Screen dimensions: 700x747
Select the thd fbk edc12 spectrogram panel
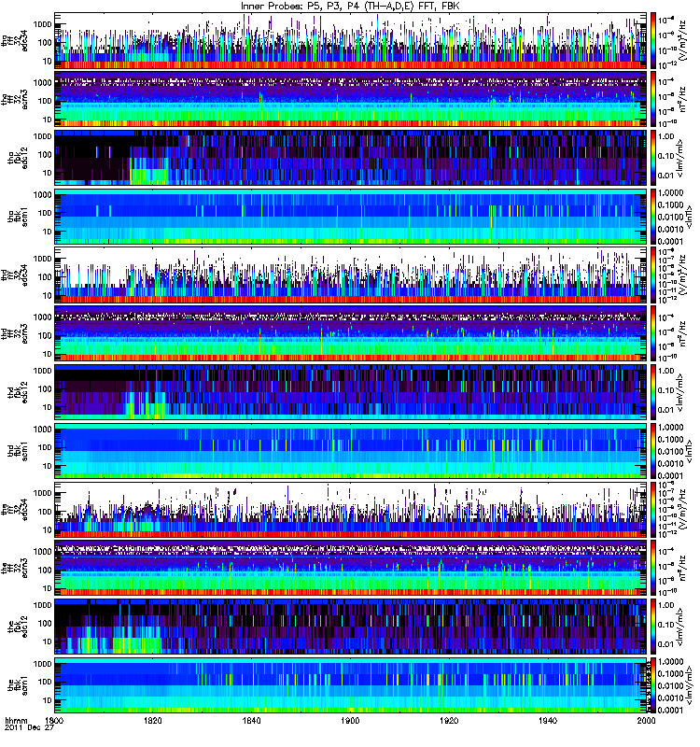click(351, 392)
